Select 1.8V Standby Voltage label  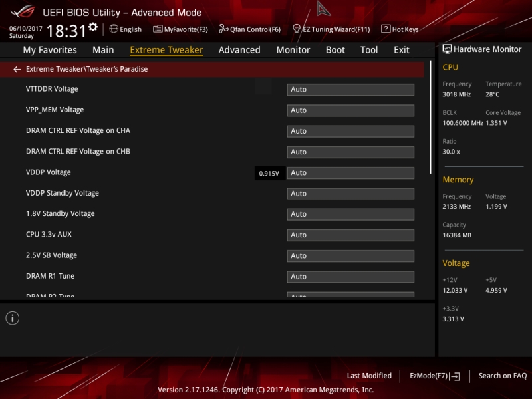pyautogui.click(x=60, y=213)
